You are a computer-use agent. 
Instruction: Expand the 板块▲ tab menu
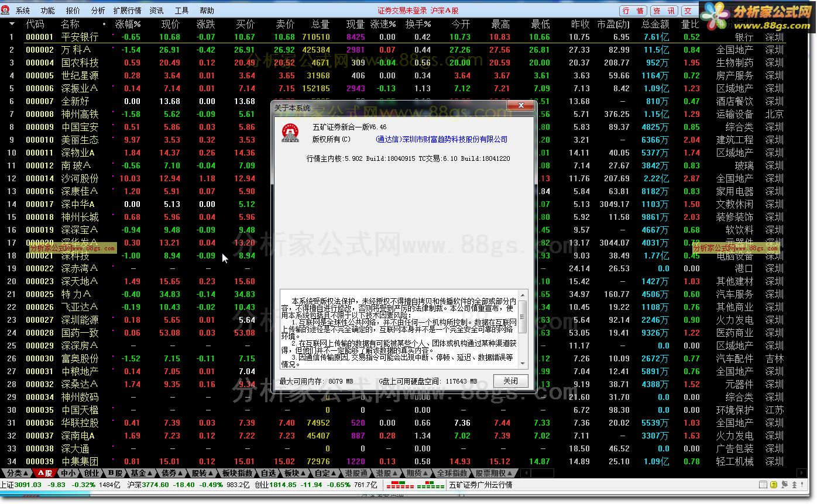(x=294, y=473)
